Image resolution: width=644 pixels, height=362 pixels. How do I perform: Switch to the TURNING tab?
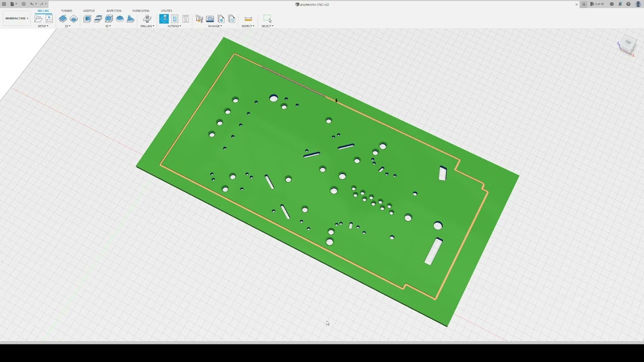[x=66, y=11]
